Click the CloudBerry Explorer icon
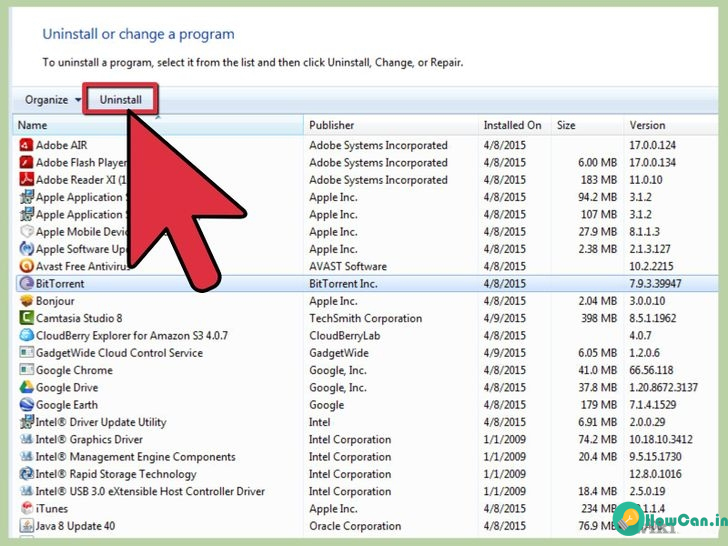Viewport: 728px width, 546px height. click(x=26, y=335)
